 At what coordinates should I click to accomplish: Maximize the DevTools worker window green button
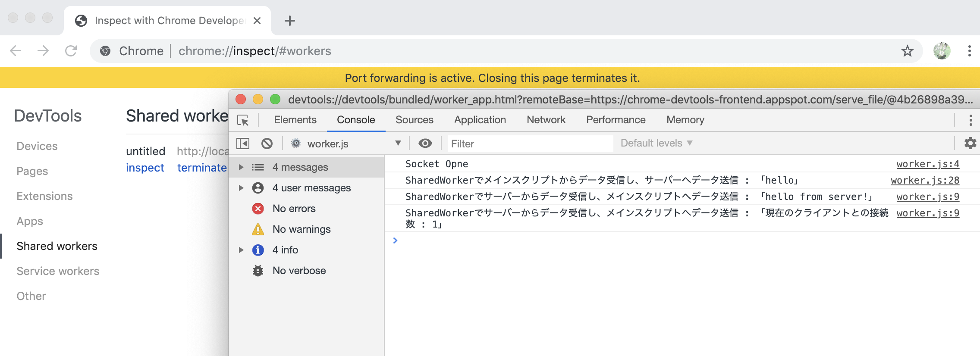click(275, 100)
